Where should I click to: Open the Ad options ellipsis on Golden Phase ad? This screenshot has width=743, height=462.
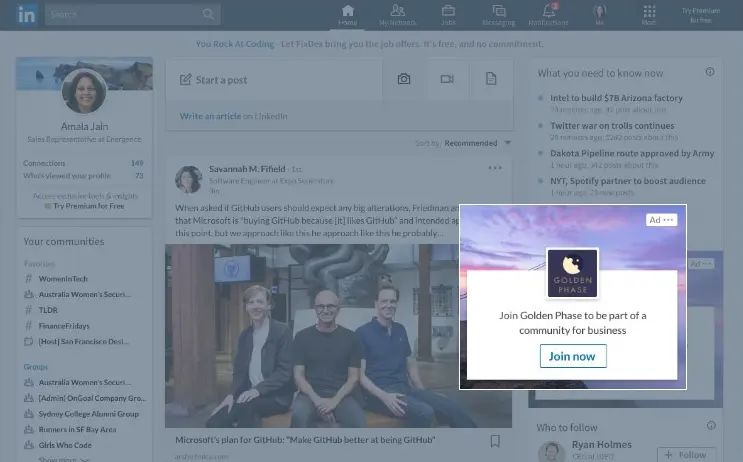669,220
